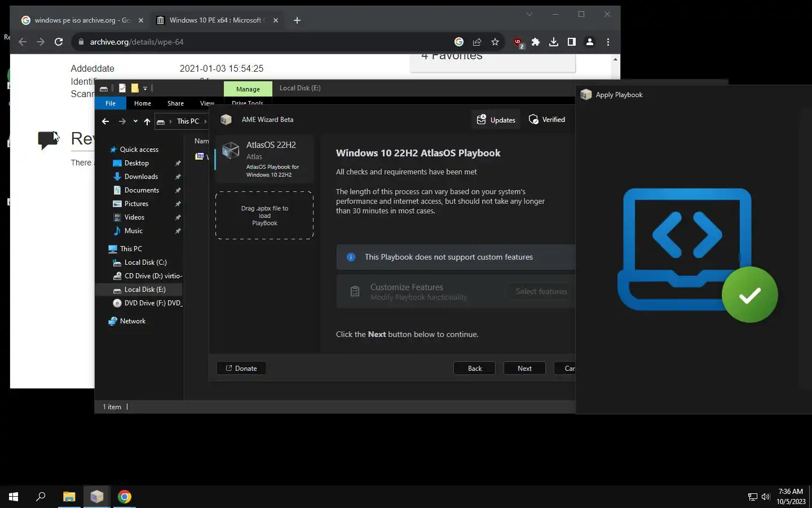Open Chrome downloads icon
Image resolution: width=812 pixels, height=508 pixels.
point(554,42)
